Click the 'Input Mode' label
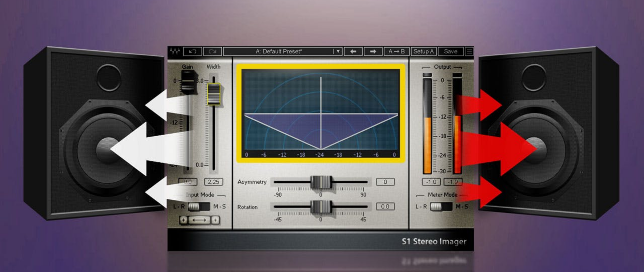 (200, 195)
